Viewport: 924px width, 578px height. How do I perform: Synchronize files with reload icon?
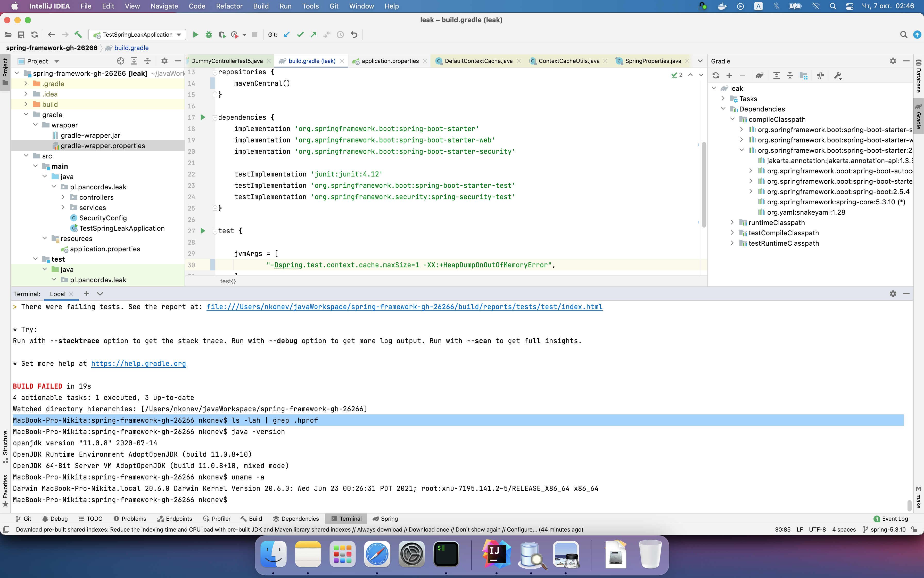34,35
